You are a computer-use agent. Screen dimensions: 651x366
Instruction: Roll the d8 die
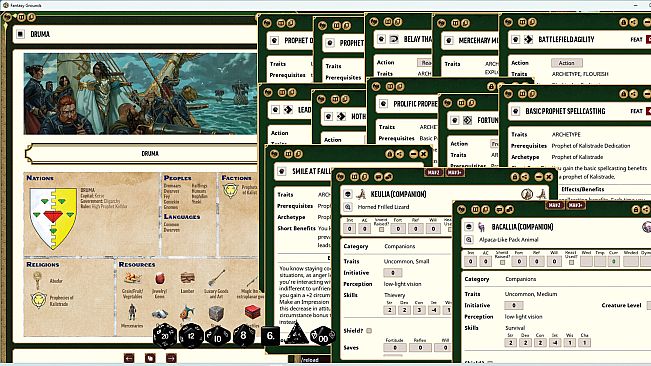[244, 335]
